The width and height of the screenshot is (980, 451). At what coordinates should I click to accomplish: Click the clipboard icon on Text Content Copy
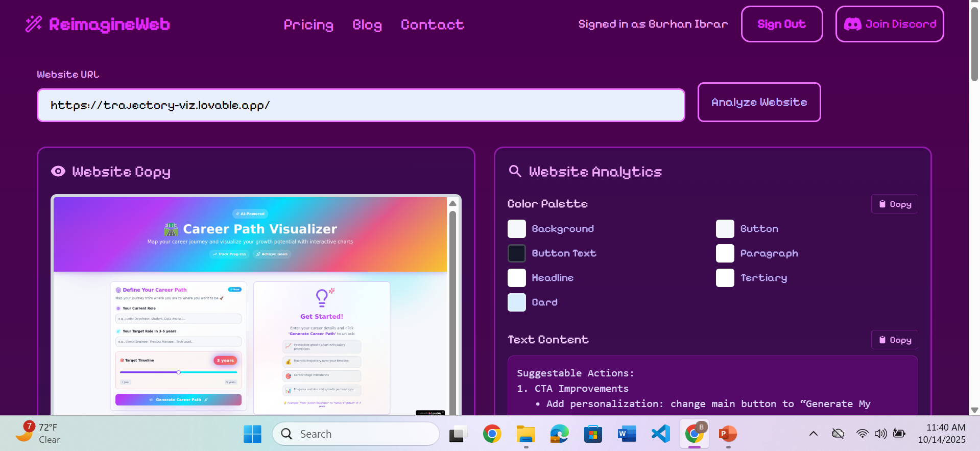pos(882,340)
